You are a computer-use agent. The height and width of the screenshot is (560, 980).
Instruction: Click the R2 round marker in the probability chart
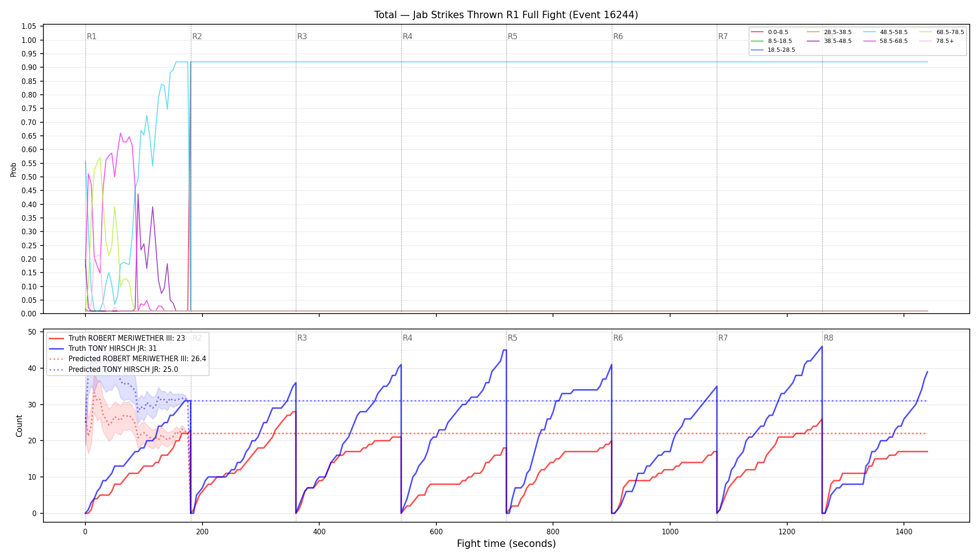(197, 36)
